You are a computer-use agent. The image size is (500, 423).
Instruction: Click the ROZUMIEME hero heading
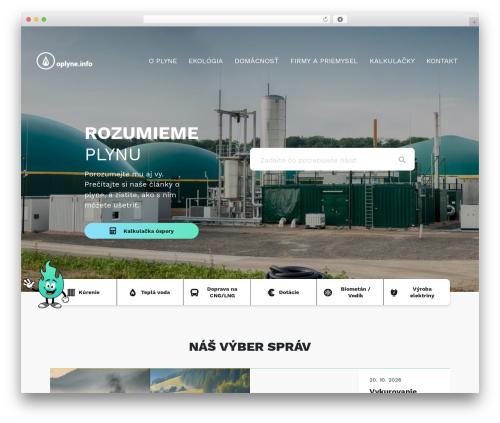(142, 133)
